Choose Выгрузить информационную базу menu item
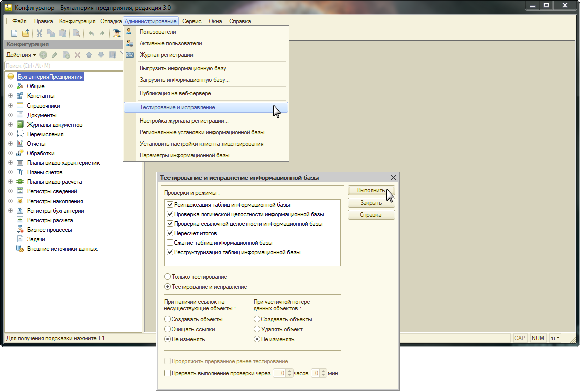The height and width of the screenshot is (392, 580). click(206, 68)
